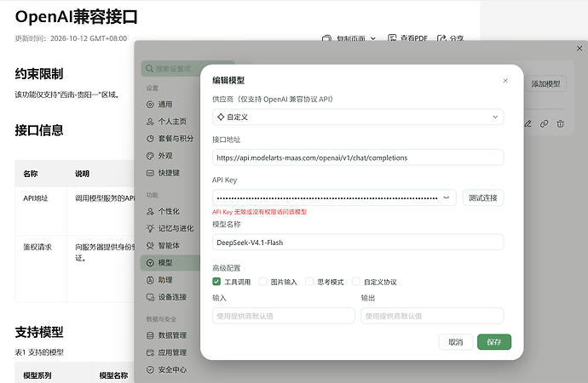
Task: Open the 个人主页 profile section
Action: click(x=172, y=122)
